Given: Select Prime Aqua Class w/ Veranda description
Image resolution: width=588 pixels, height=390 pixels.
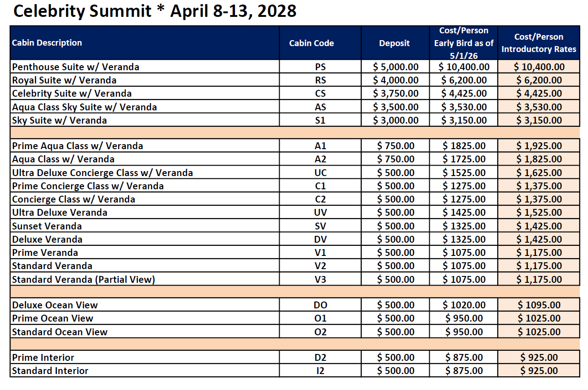Looking at the screenshot, I should click(78, 146).
